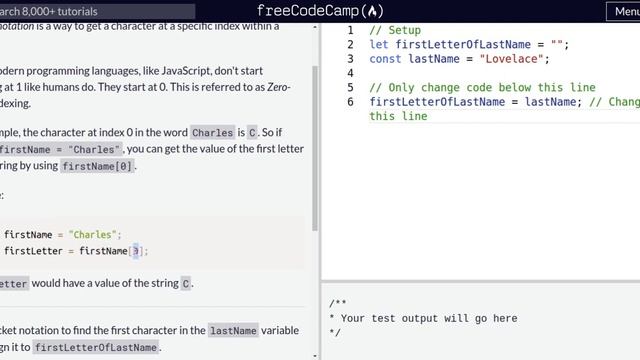Click the scroll down arrow of instructions panel

315,356
